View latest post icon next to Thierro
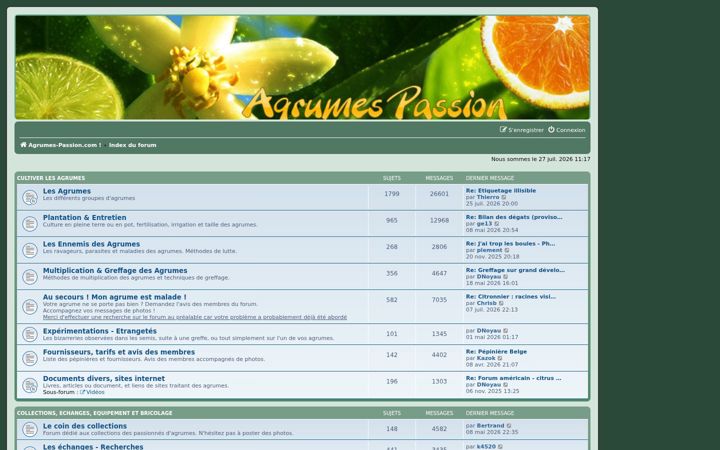Image resolution: width=720 pixels, height=450 pixels. click(504, 197)
